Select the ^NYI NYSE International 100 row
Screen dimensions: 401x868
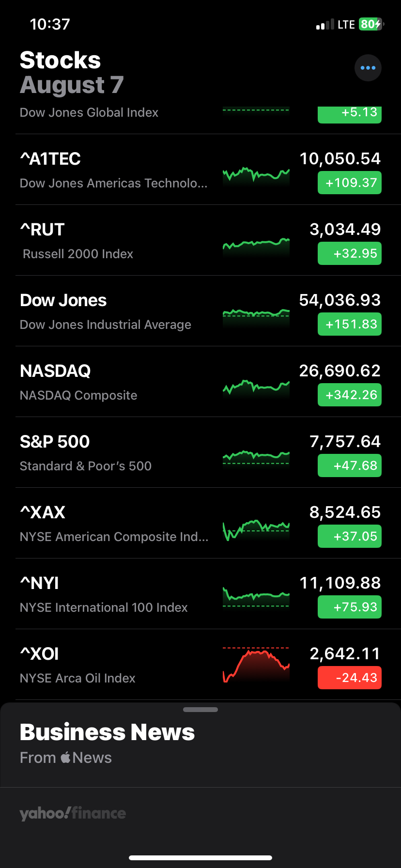coord(200,594)
